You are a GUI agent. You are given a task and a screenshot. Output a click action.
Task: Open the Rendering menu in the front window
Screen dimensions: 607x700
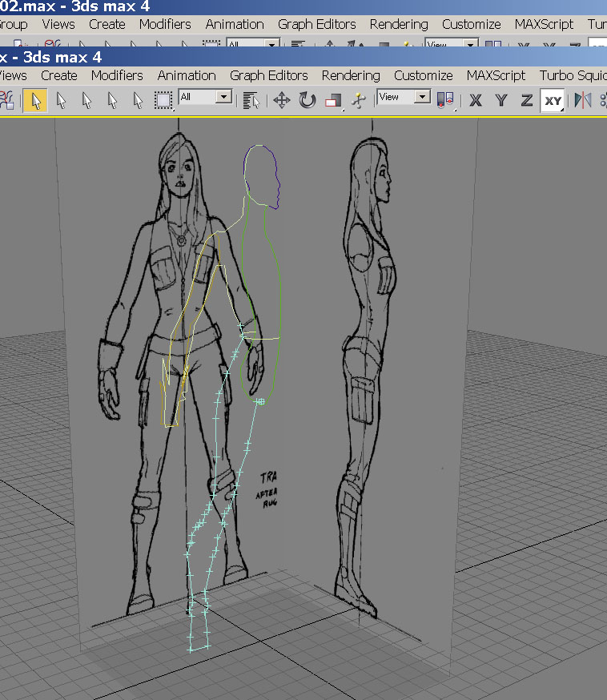pyautogui.click(x=351, y=75)
